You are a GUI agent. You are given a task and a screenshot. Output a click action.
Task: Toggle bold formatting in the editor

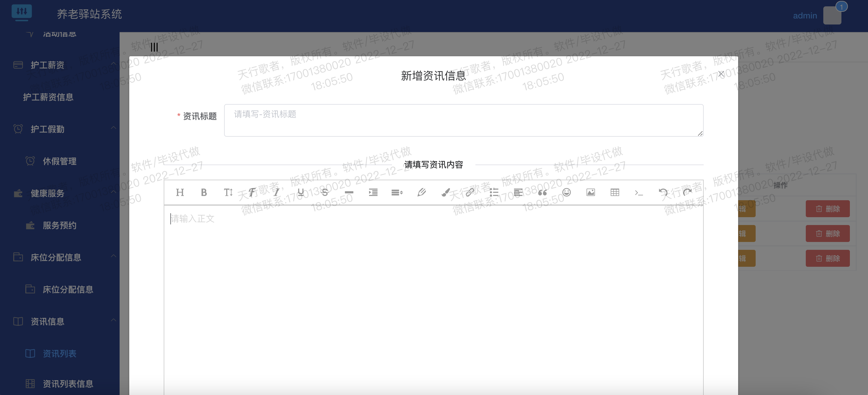[x=204, y=192]
